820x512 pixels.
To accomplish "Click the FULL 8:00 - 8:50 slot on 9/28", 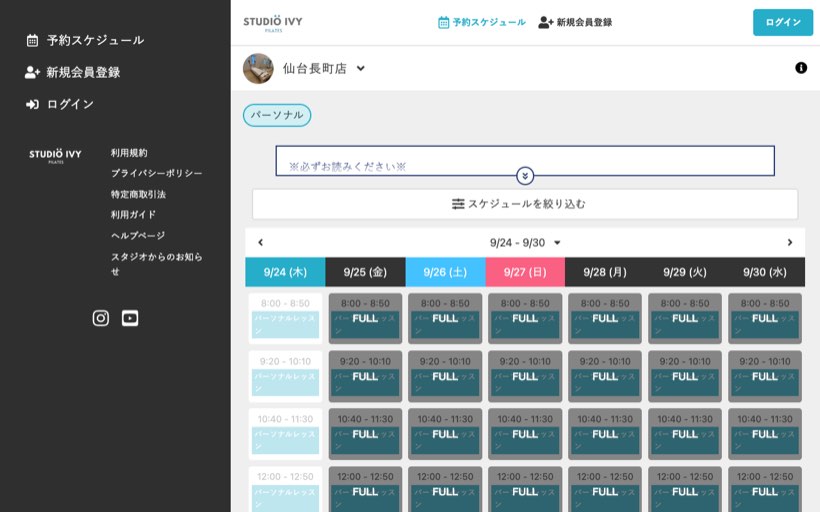I will click(x=605, y=318).
